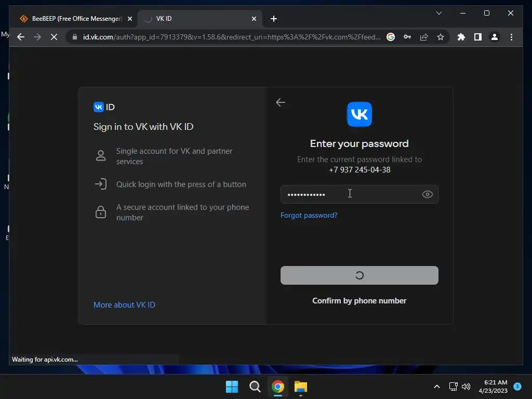532x399 pixels.
Task: Click the 'Enter your password' heading
Action: (x=360, y=143)
